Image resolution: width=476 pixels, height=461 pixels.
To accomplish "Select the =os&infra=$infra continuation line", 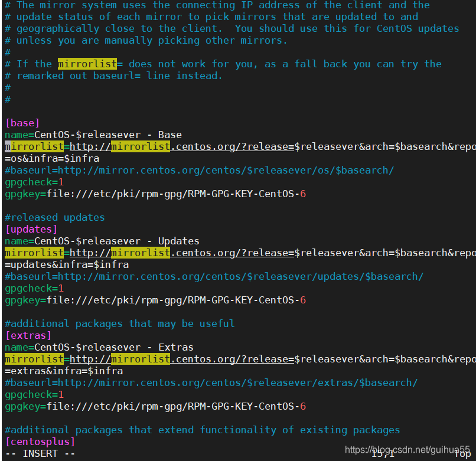I will [x=50, y=158].
